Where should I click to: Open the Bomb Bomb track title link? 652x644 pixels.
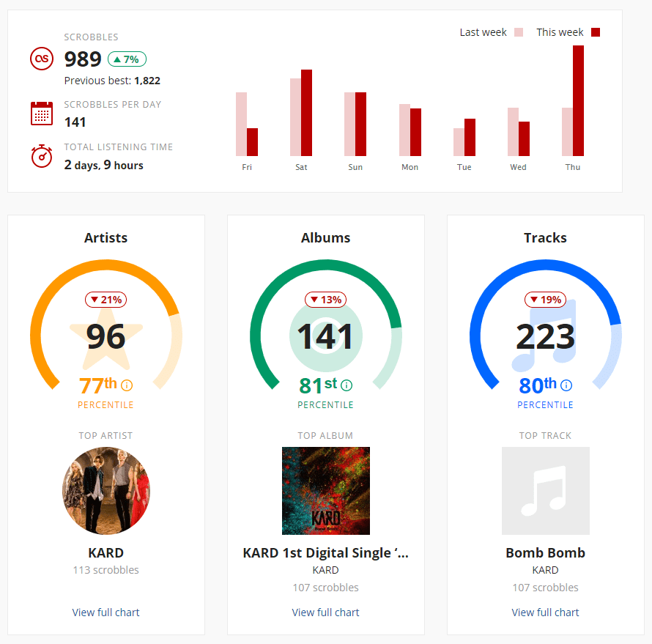click(x=545, y=553)
